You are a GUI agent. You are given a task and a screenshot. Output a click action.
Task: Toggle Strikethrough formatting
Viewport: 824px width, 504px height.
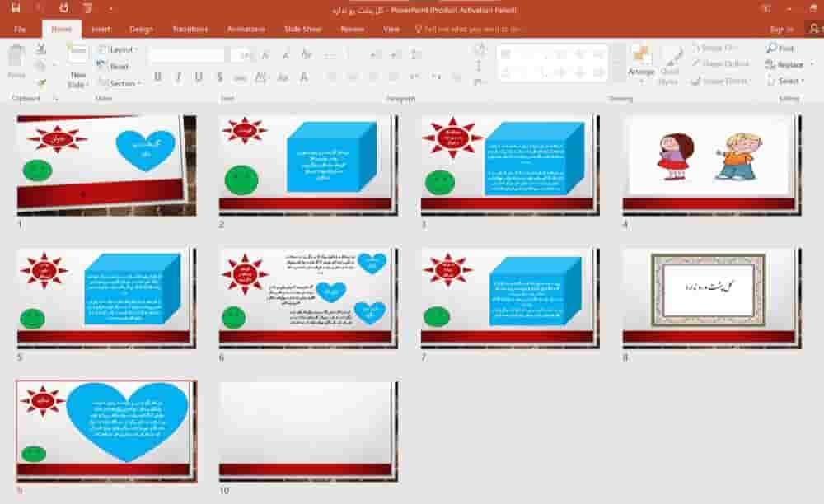click(x=240, y=77)
